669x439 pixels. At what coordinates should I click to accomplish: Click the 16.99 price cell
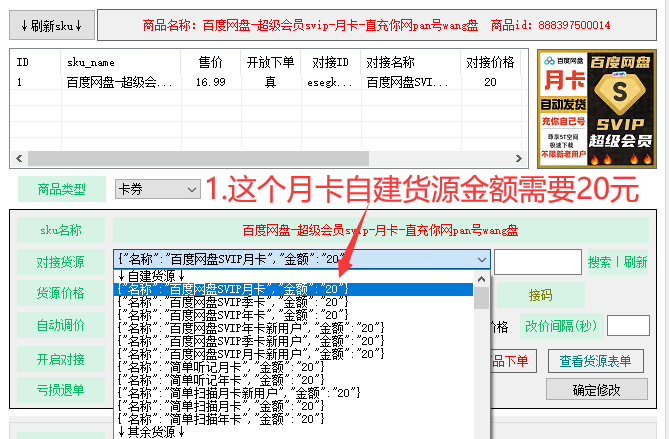pos(211,82)
